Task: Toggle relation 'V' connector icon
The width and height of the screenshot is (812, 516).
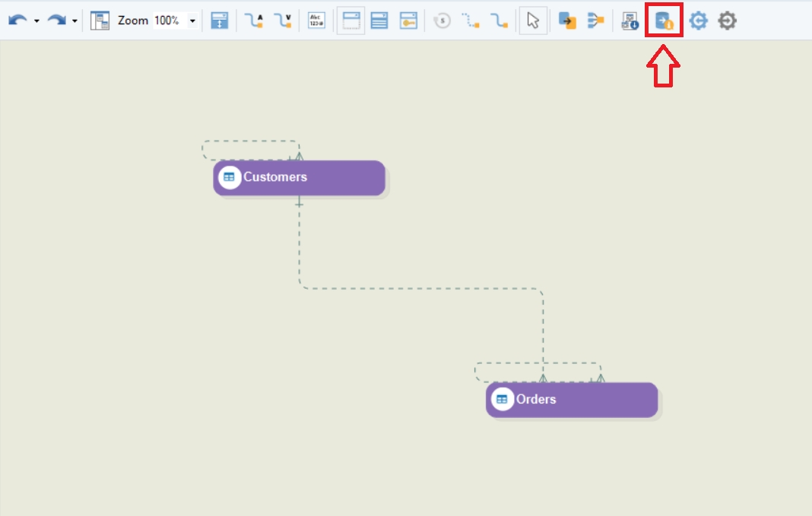Action: click(283, 21)
